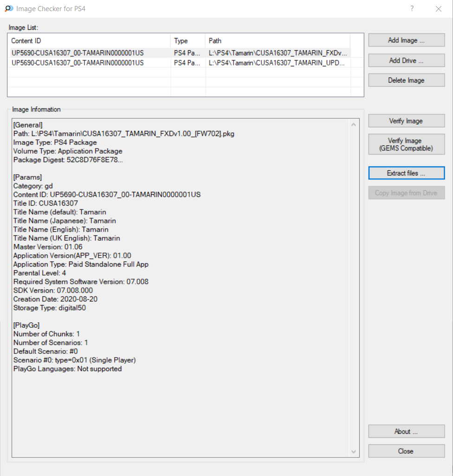Viewport: 453px width, 476px height.
Task: Click the [General] section heading
Action: pyautogui.click(x=28, y=125)
